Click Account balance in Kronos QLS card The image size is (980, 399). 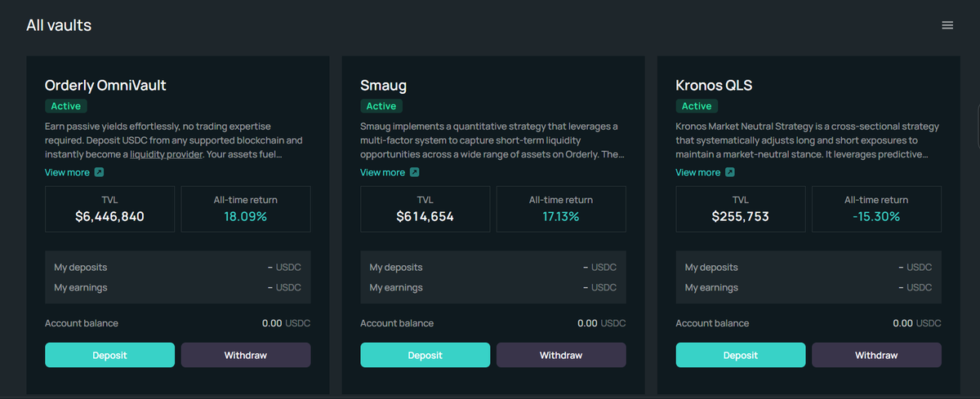(808, 323)
